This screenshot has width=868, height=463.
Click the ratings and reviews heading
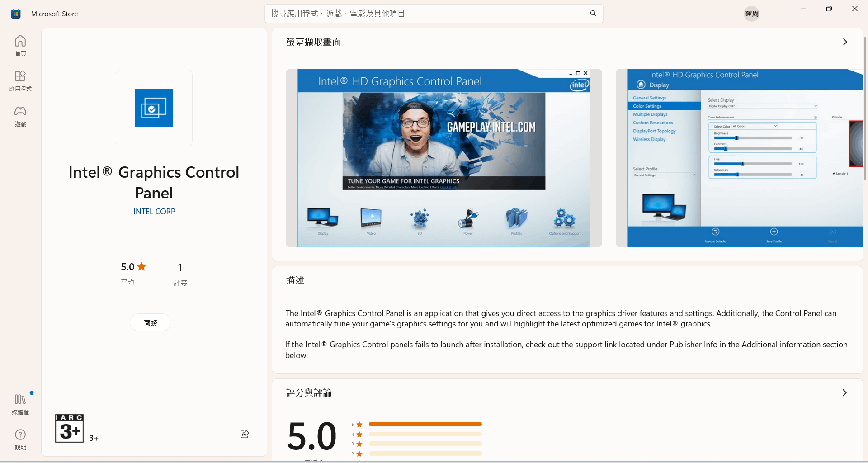click(309, 392)
